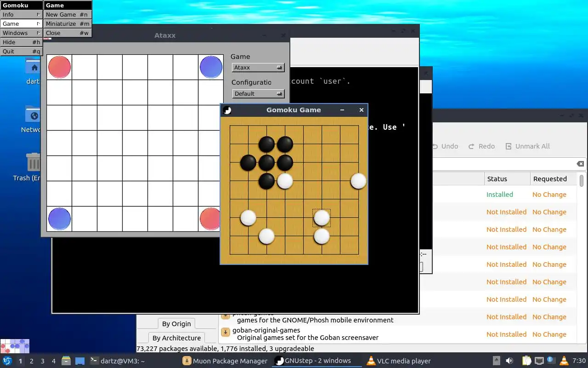Activate the dartz@VM3 terminal taskbar entry

click(133, 361)
